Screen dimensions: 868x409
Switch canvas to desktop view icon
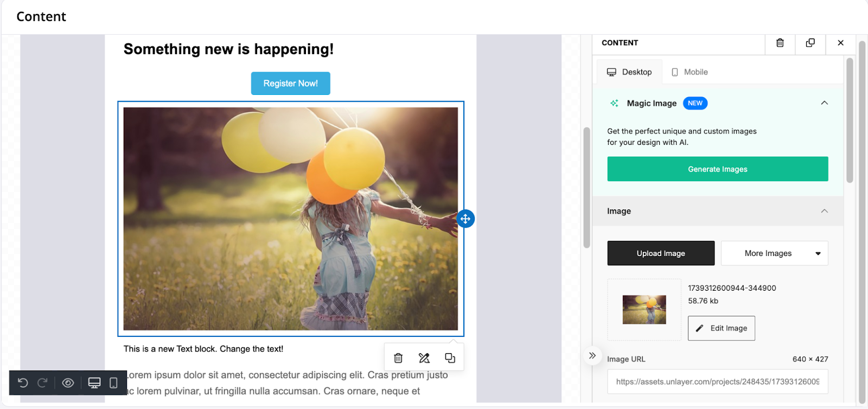tap(94, 383)
